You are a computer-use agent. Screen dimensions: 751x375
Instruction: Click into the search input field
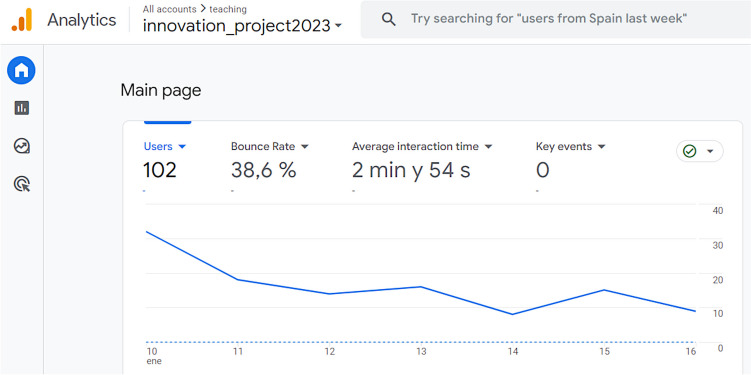point(550,20)
